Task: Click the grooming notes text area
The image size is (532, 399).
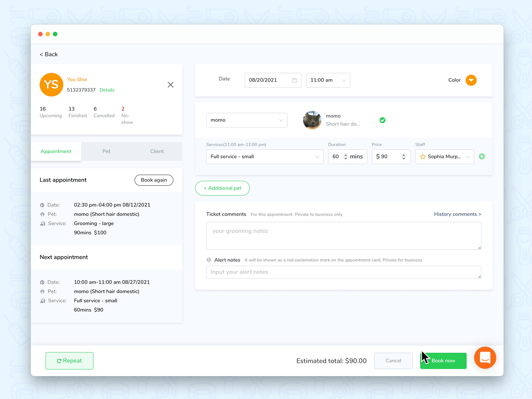Action: [344, 236]
